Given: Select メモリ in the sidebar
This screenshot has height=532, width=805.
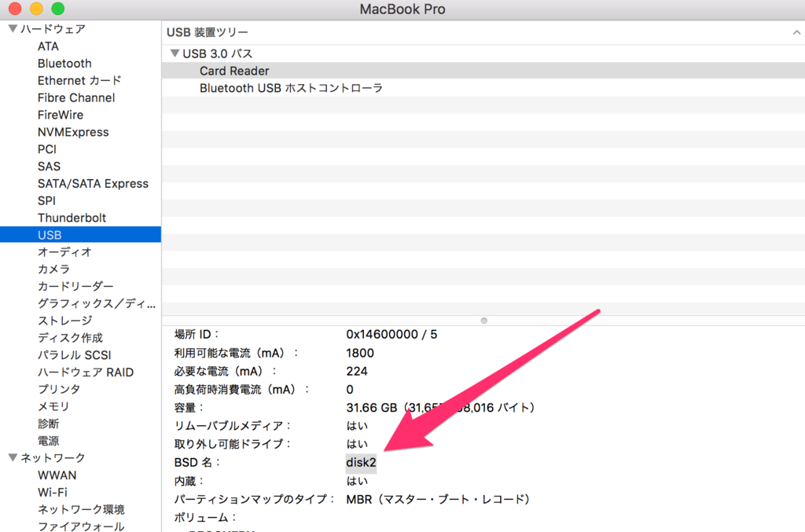Looking at the screenshot, I should pyautogui.click(x=53, y=406).
